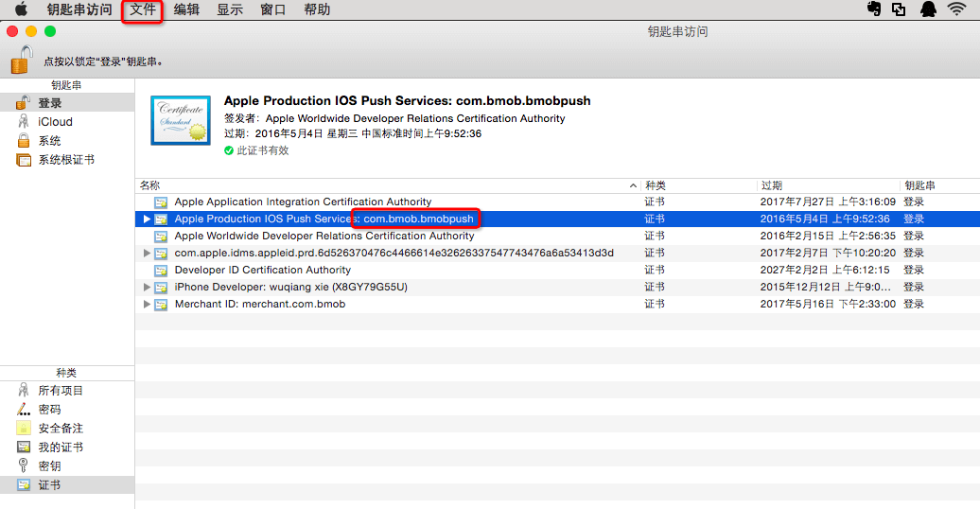Select the iCloud keychain icon
Viewport: 980px width, 509px height.
click(24, 122)
